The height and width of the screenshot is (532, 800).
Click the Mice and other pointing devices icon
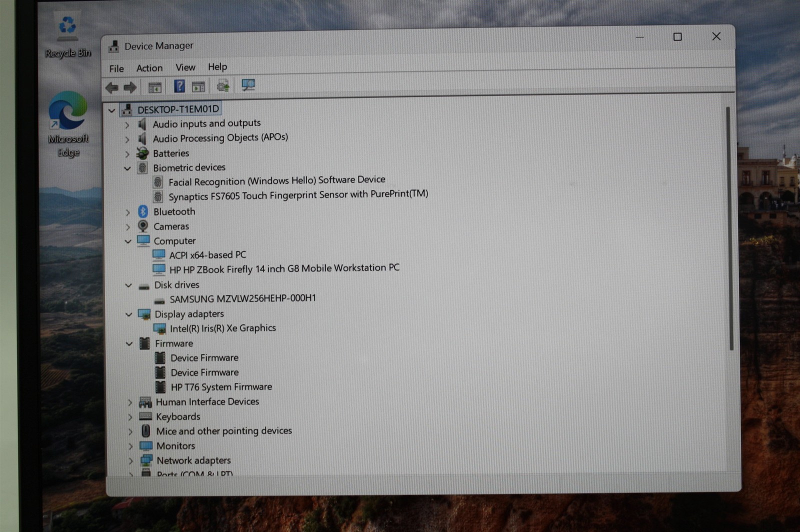pos(146,430)
